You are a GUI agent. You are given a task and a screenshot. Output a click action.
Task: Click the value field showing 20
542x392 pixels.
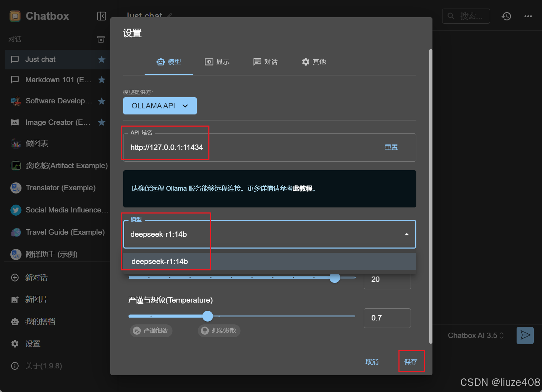click(387, 279)
